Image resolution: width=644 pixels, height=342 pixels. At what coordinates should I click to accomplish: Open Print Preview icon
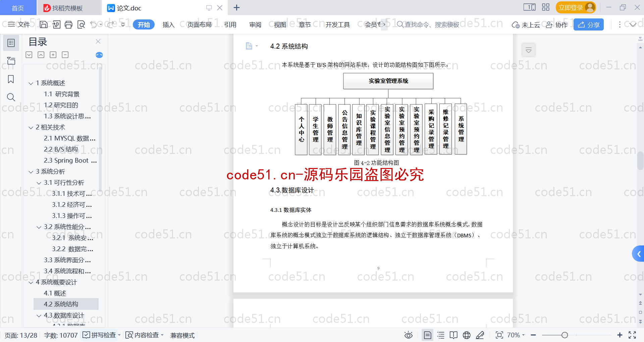click(81, 24)
